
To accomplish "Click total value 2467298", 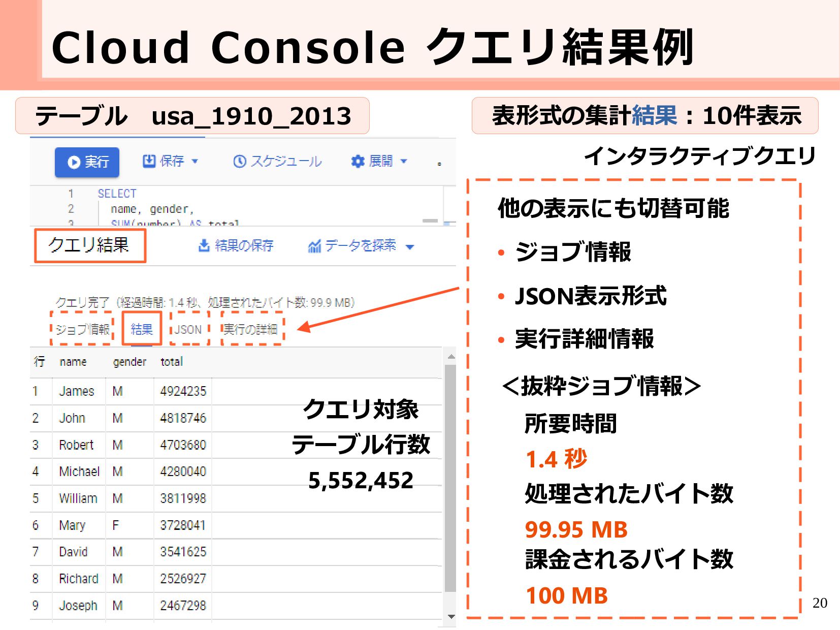I will pyautogui.click(x=183, y=606).
